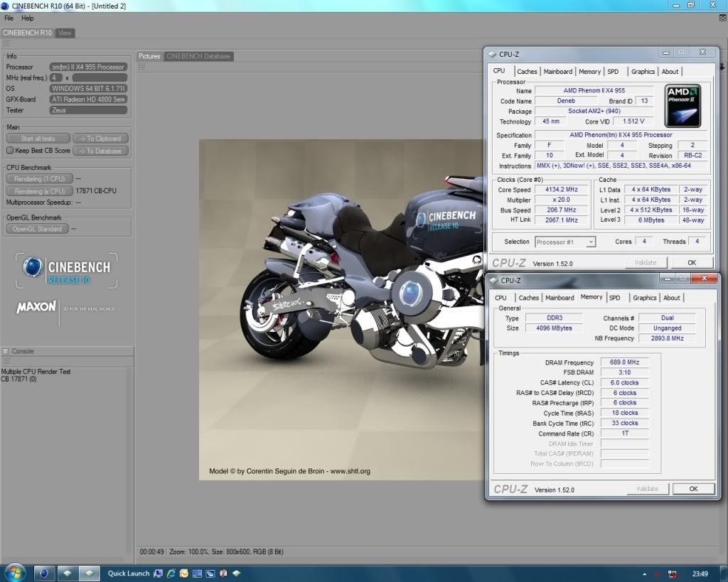The image size is (728, 582).
Task: Click OK in CPU-Z memory window
Action: (x=694, y=489)
